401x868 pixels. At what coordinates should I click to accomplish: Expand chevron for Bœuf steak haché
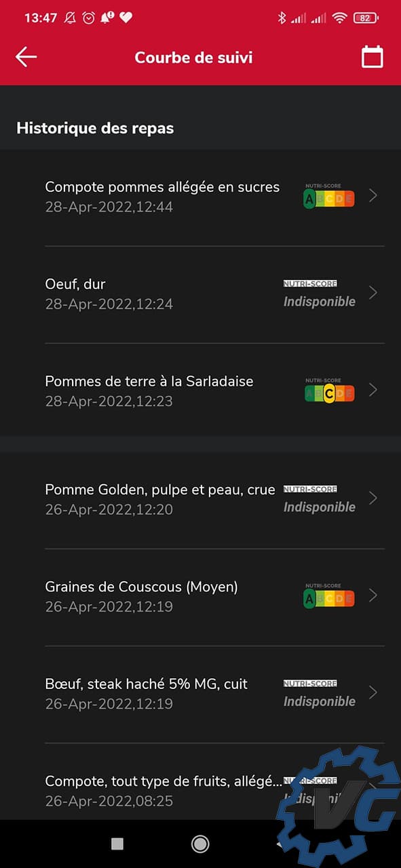pyautogui.click(x=373, y=692)
